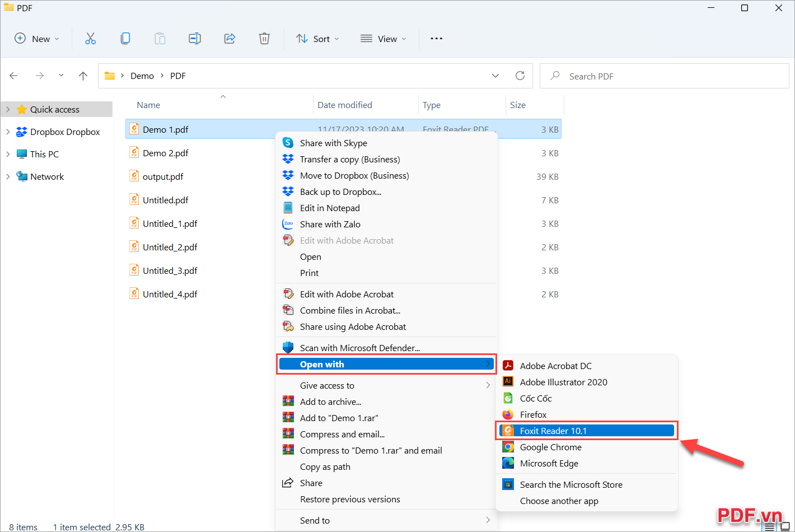Select Network in navigation pane
The height and width of the screenshot is (532, 795).
pyautogui.click(x=47, y=176)
